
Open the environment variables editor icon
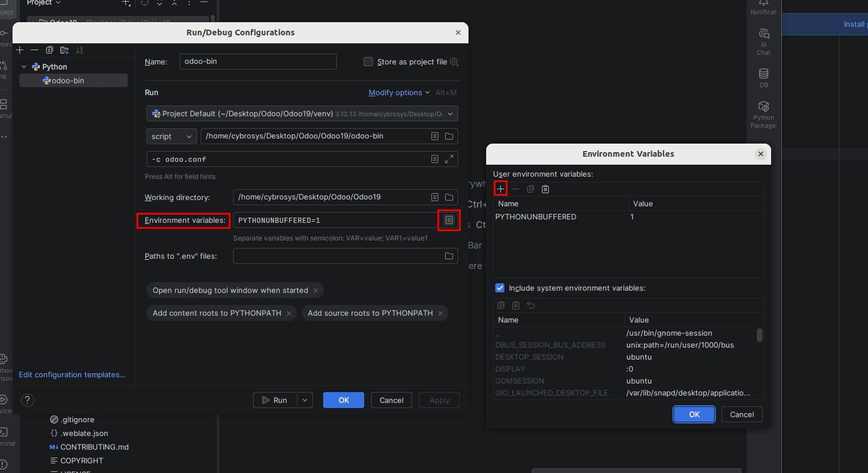coord(449,220)
